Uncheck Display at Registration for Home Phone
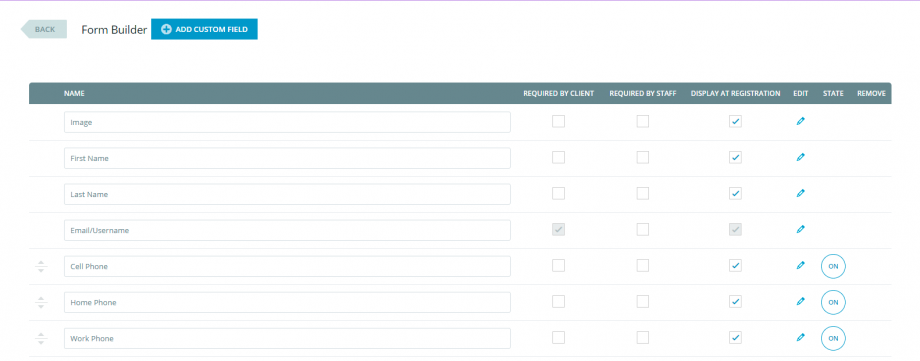 735,302
